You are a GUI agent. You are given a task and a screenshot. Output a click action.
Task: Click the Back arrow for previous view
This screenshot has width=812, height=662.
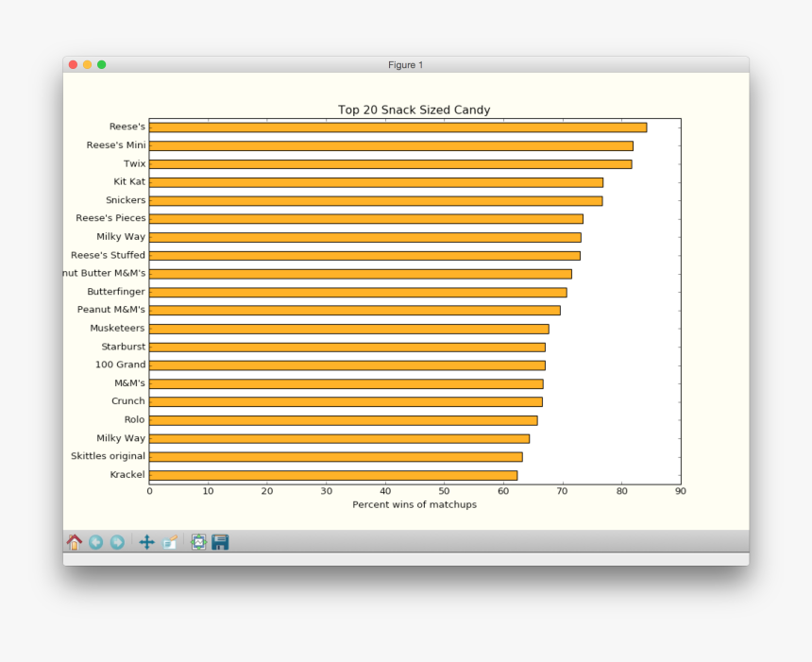[95, 542]
